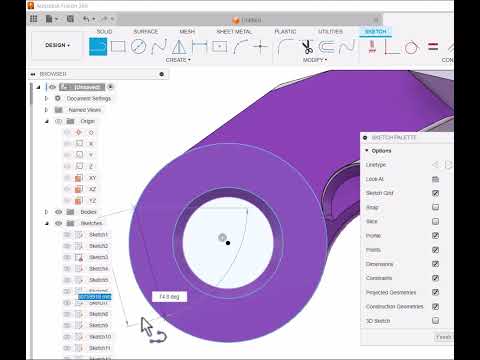Viewport: 480px width, 360px height.
Task: Toggle the Dimensions checkbox
Action: 435,264
